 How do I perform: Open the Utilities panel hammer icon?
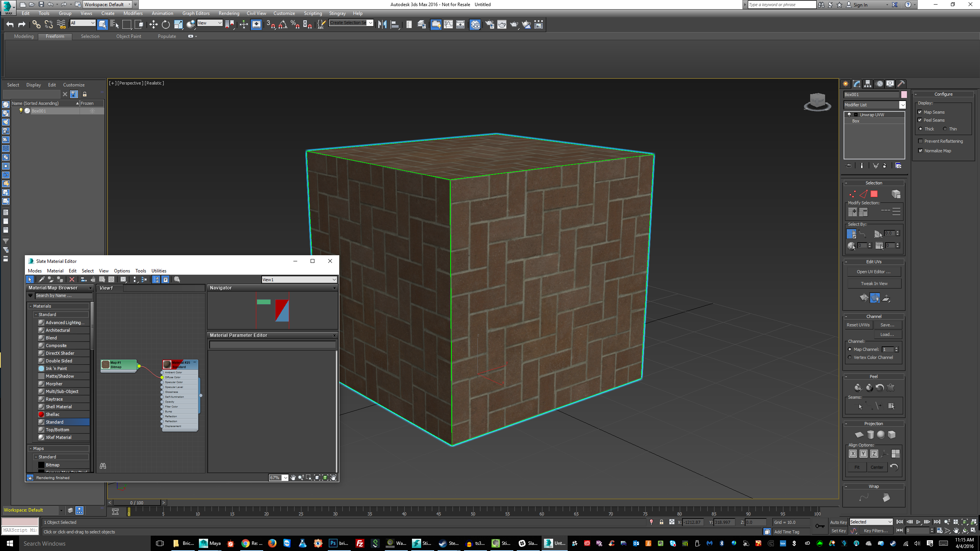(901, 84)
